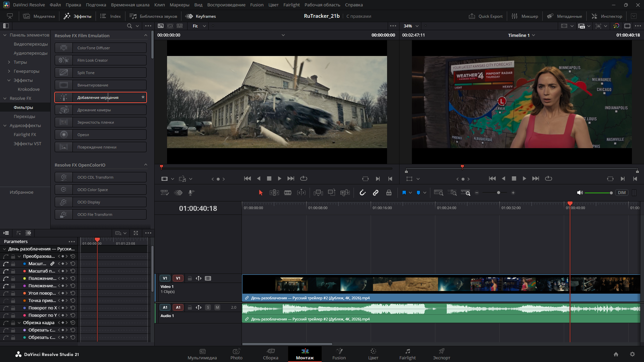Open the Медиатека panel
This screenshot has width=644, height=362.
coord(39,16)
